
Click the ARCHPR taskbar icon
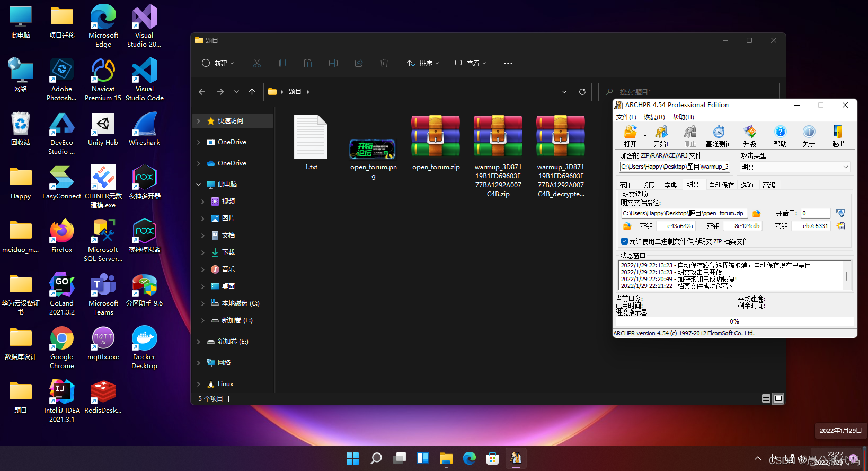click(516, 458)
